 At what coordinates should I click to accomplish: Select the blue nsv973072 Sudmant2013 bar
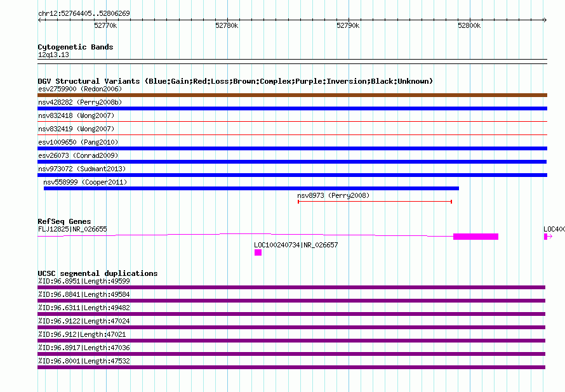[x=292, y=175]
